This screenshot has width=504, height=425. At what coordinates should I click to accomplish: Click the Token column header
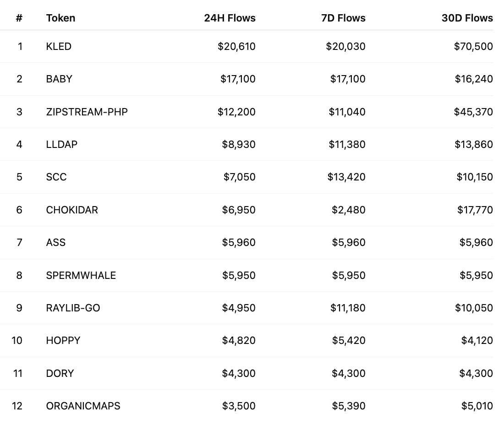coord(60,18)
